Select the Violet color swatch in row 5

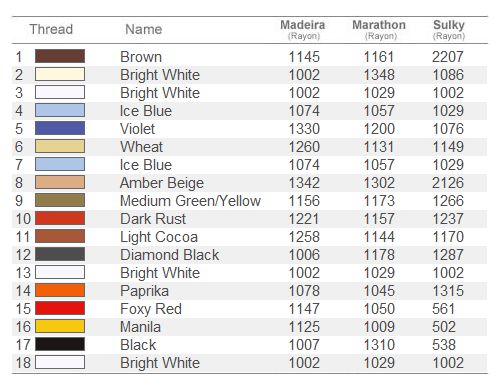pyautogui.click(x=60, y=128)
